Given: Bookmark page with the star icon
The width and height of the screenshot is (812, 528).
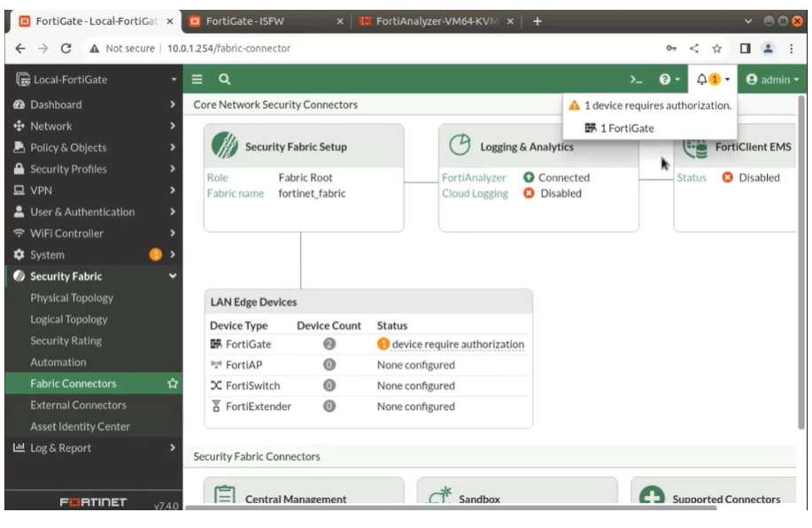Looking at the screenshot, I should tap(716, 48).
